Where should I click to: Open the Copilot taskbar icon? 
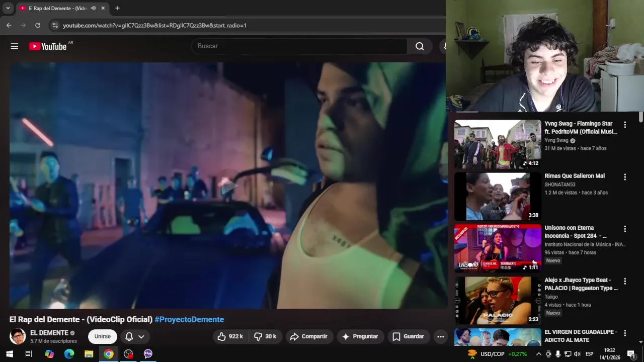point(49,354)
